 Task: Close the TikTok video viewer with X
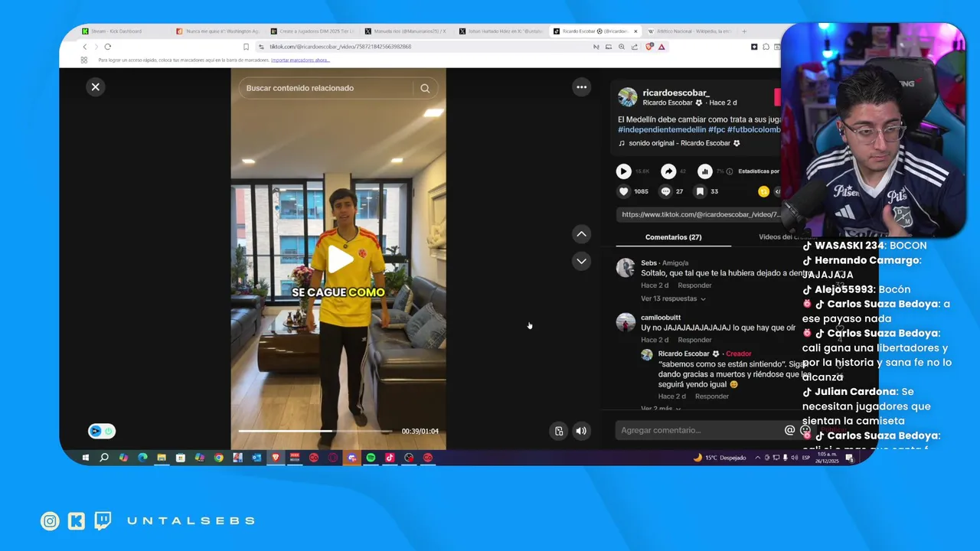(x=96, y=87)
